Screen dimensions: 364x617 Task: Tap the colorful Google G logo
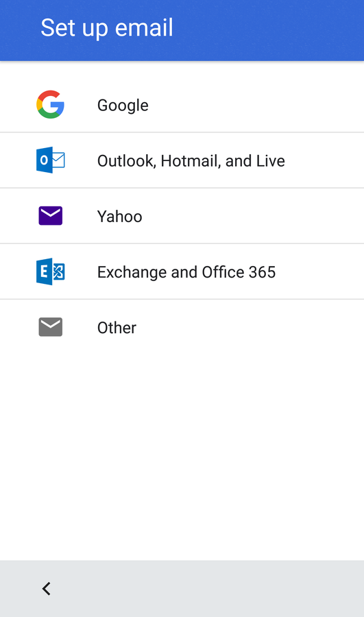pyautogui.click(x=50, y=105)
